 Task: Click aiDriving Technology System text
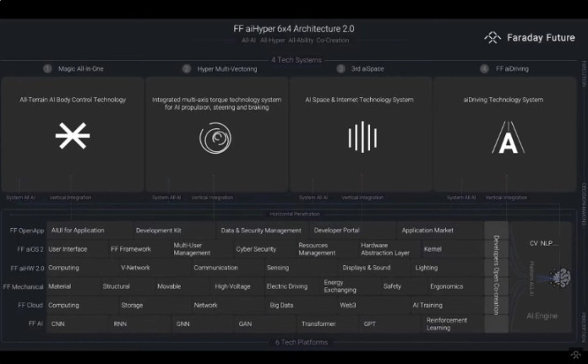pyautogui.click(x=504, y=100)
